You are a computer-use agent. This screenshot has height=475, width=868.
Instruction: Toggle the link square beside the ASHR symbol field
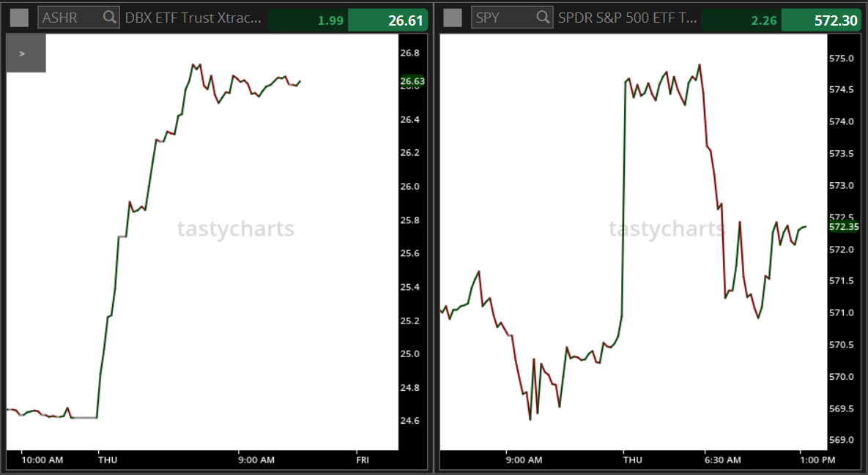point(19,17)
